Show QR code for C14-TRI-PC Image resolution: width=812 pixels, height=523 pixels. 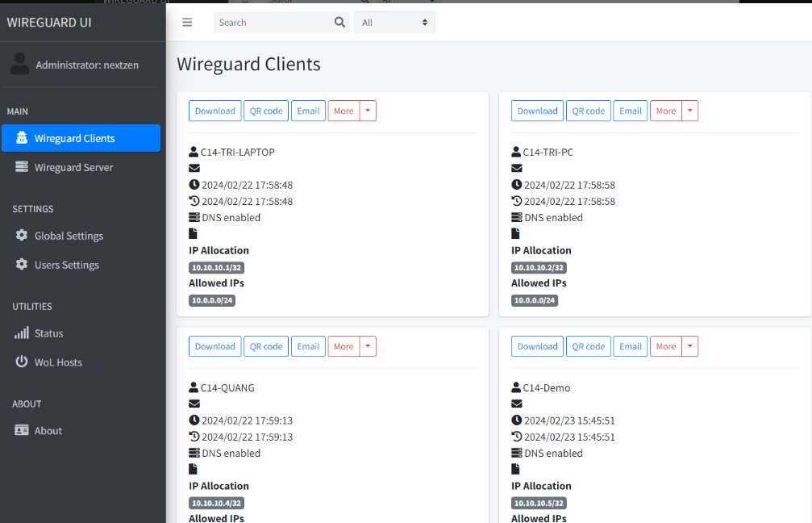[x=589, y=111]
